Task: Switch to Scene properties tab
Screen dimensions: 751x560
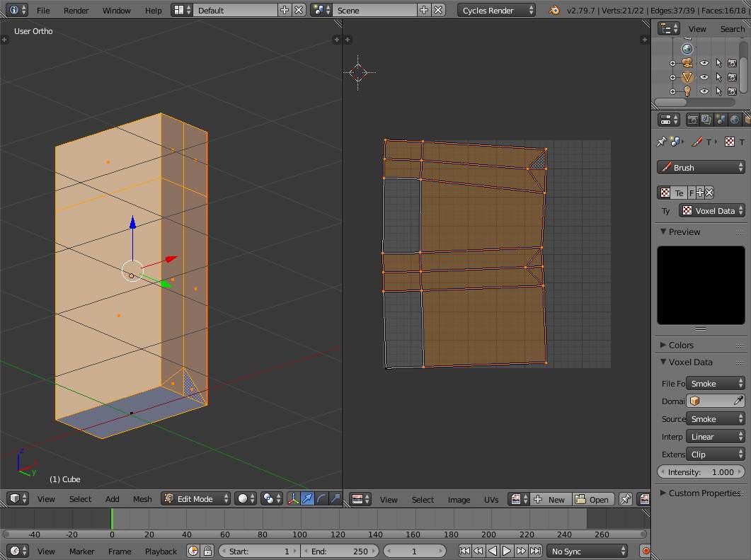Action: coord(721,119)
